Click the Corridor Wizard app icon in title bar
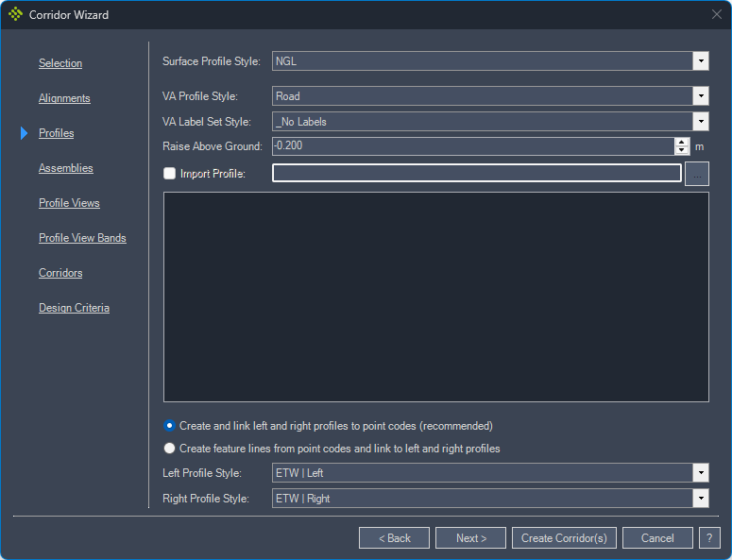This screenshot has width=732, height=560. 15,14
